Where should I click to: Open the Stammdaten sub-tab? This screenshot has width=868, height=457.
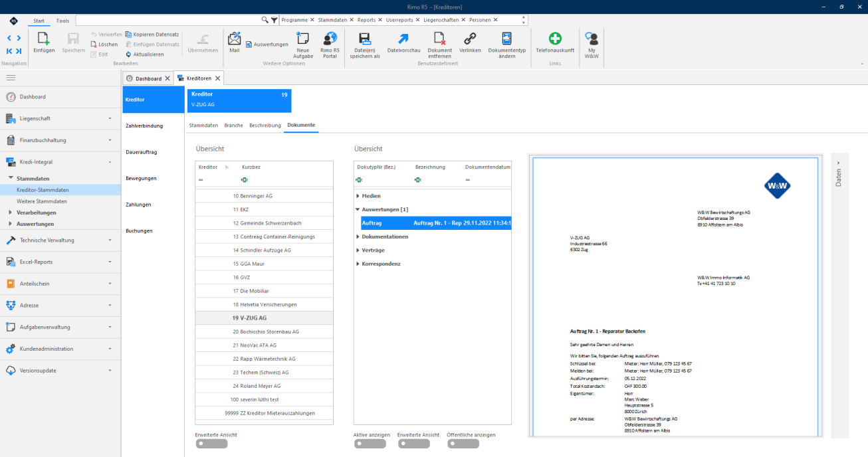pos(203,125)
